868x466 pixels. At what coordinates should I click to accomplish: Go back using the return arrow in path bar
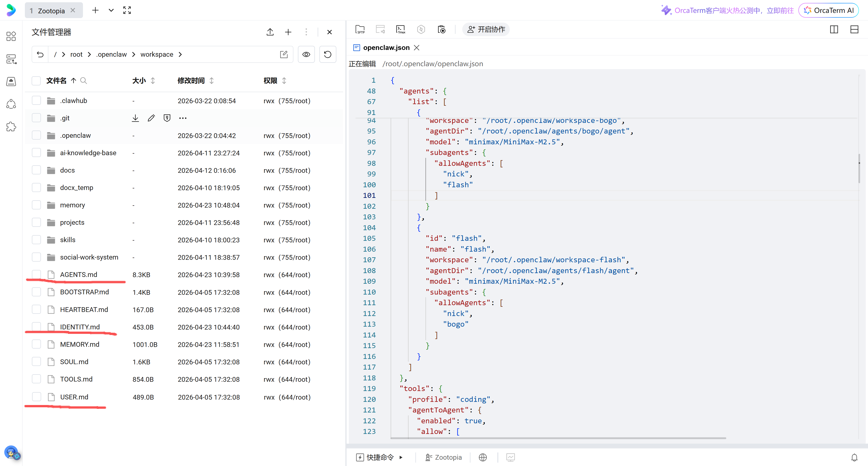click(x=40, y=54)
